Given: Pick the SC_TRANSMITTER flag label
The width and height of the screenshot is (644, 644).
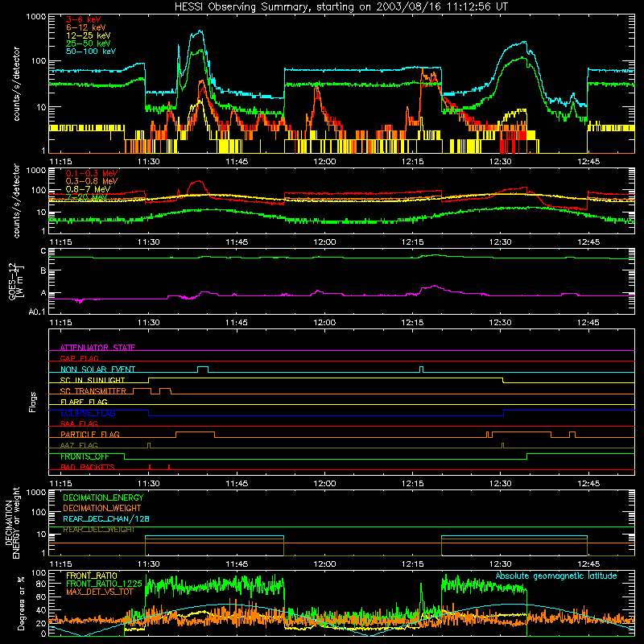Looking at the screenshot, I should pos(93,391).
